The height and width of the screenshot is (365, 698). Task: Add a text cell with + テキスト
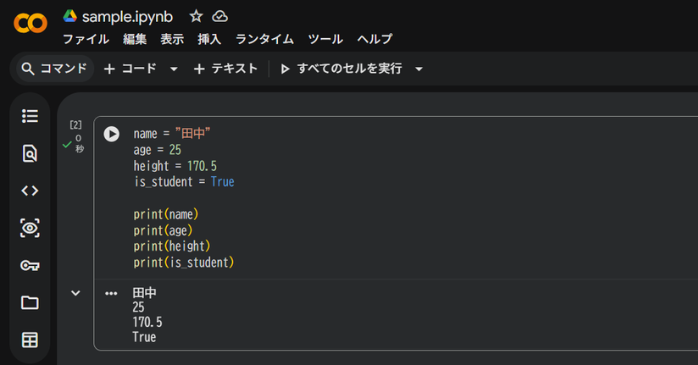(x=226, y=69)
